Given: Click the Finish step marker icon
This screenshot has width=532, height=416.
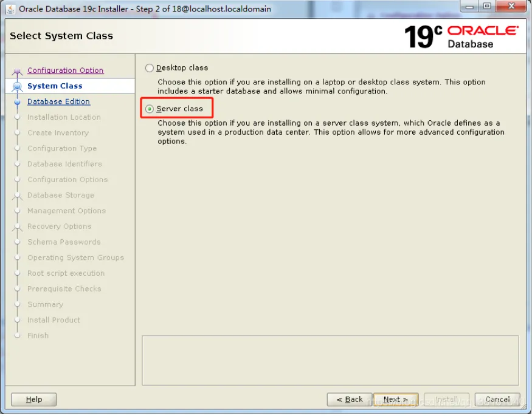Looking at the screenshot, I should (x=17, y=336).
